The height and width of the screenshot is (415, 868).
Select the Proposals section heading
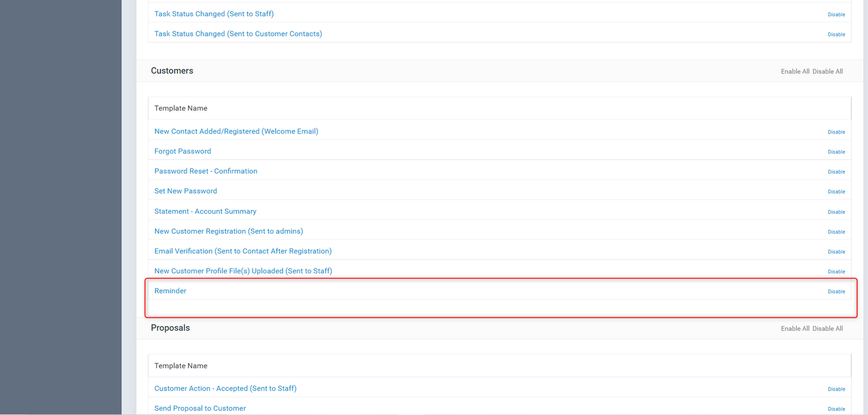(x=170, y=328)
